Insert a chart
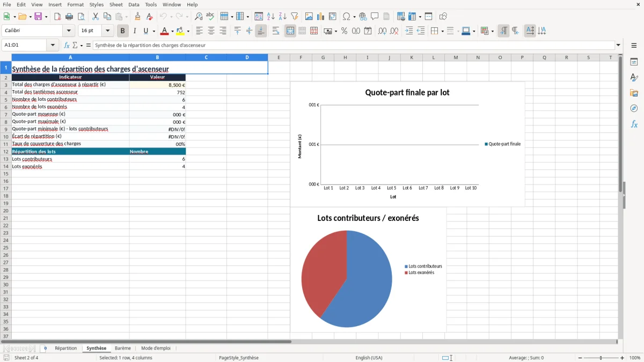The height and width of the screenshot is (362, 644). (x=321, y=17)
